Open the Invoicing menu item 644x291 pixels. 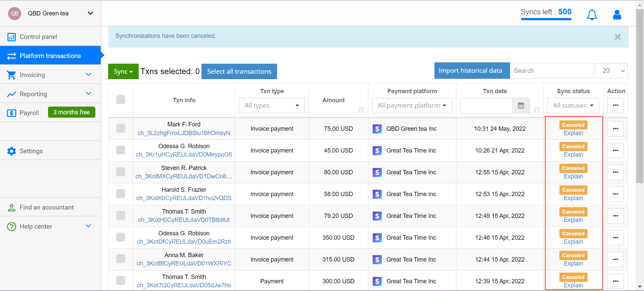click(50, 75)
